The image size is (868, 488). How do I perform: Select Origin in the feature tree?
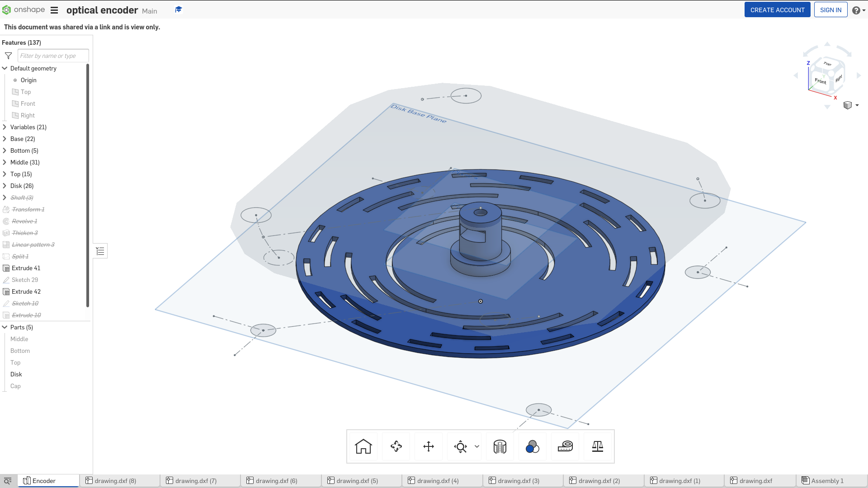click(28, 80)
